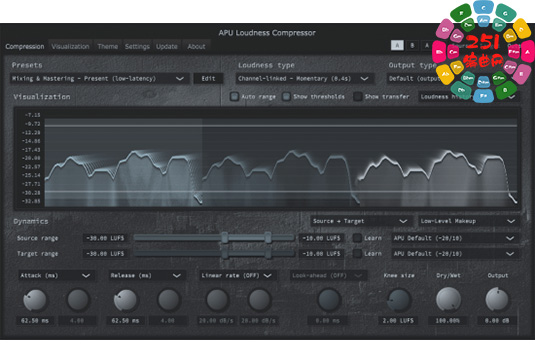
Task: Enable Learn for Source range
Action: point(357,238)
